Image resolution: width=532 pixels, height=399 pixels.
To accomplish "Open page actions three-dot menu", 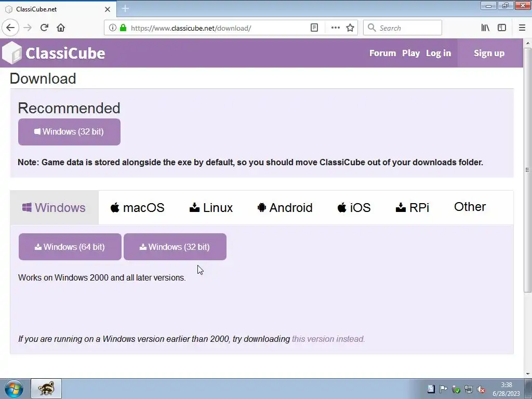I will pos(335,28).
